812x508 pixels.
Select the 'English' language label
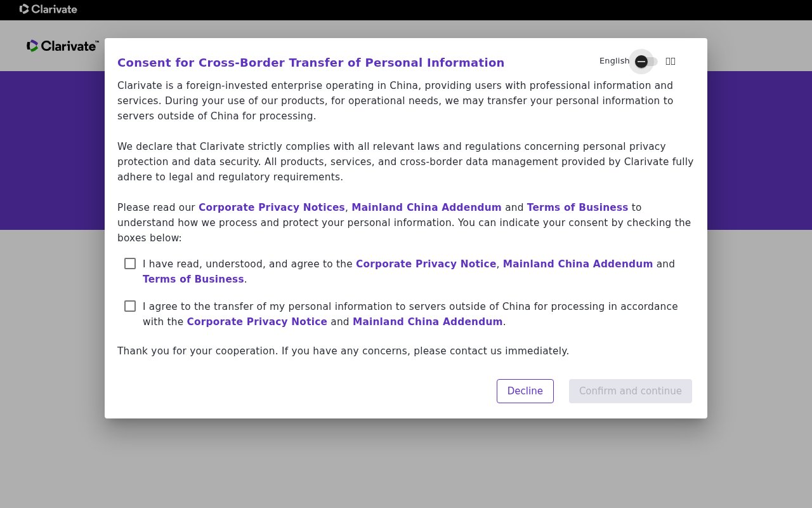tap(614, 61)
